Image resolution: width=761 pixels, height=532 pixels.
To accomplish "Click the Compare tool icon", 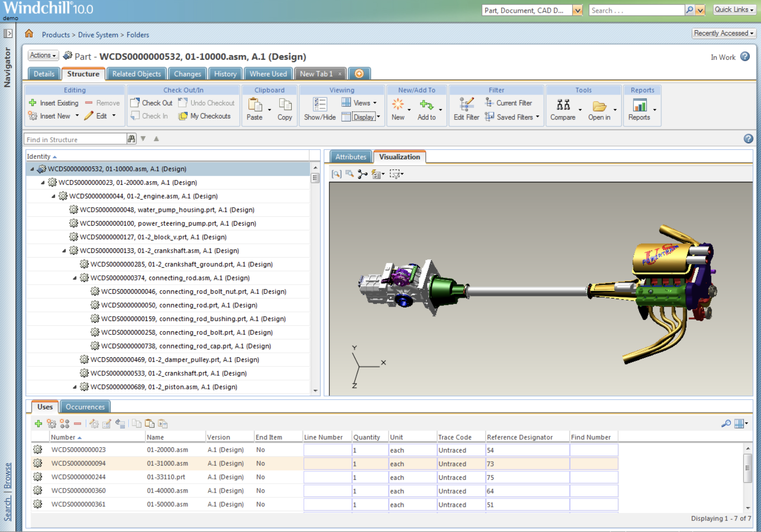I will click(563, 105).
